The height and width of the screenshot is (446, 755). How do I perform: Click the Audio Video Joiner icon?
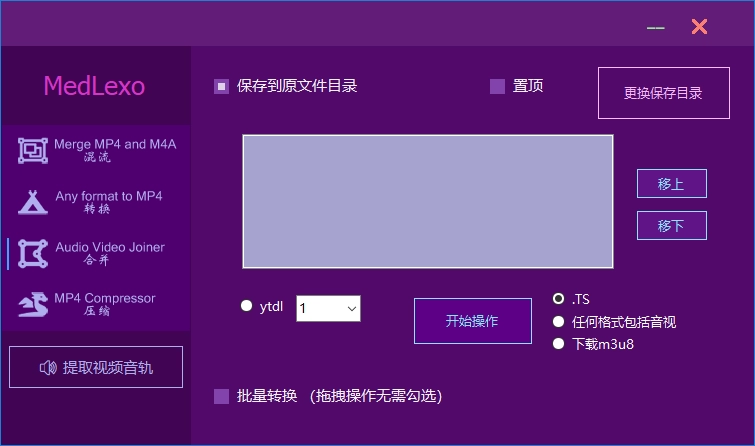click(33, 254)
